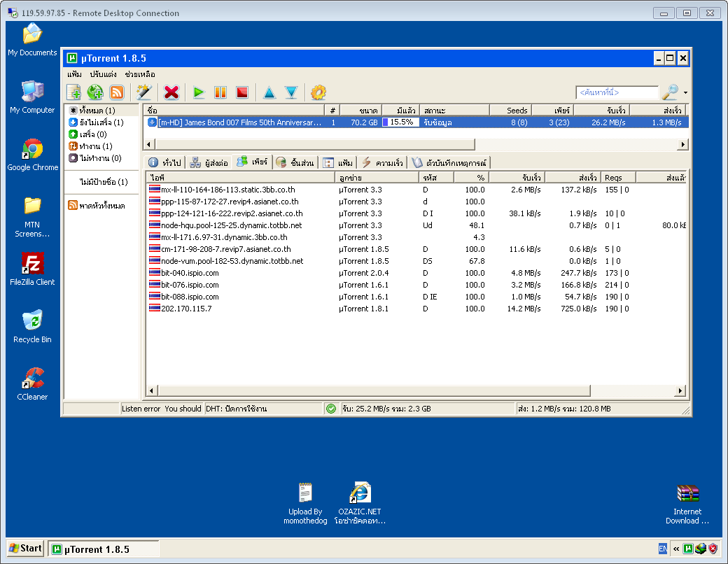Remove torrent using the red X icon
The image size is (728, 564).
[171, 92]
